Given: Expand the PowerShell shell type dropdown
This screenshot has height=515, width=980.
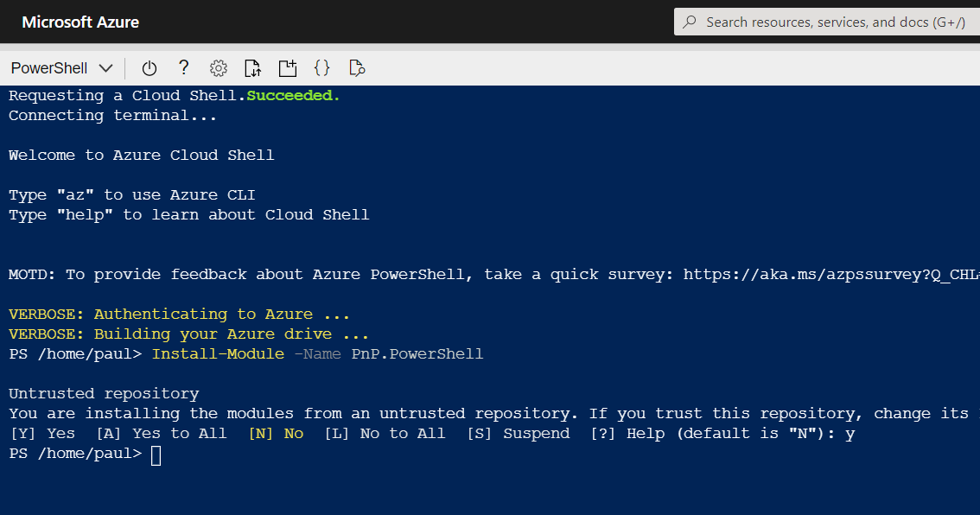Looking at the screenshot, I should (61, 68).
